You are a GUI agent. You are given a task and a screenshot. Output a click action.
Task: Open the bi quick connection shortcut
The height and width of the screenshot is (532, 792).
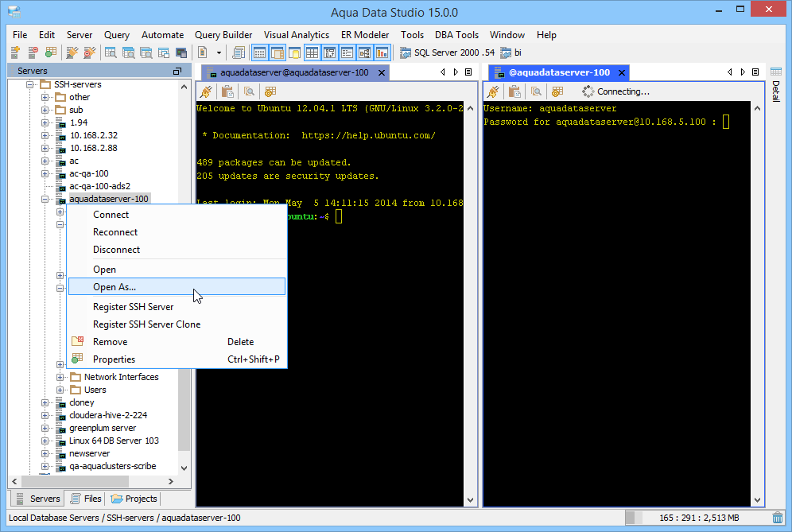point(511,52)
